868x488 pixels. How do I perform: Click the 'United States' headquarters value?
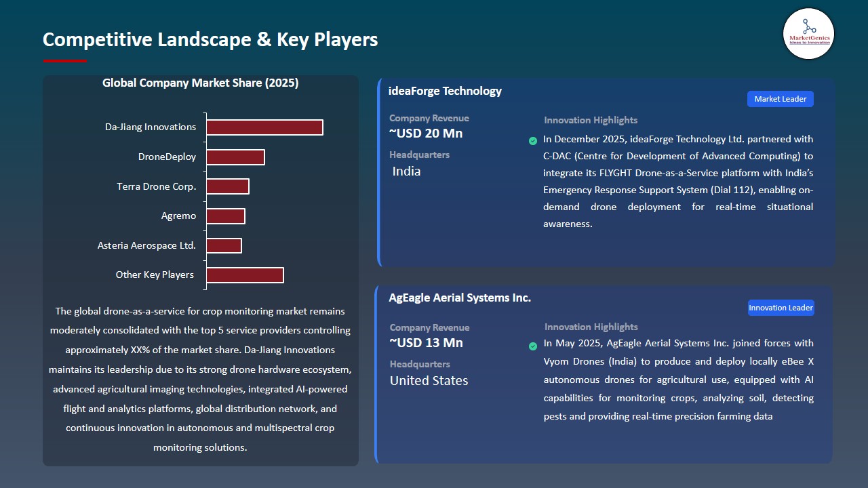tap(429, 381)
